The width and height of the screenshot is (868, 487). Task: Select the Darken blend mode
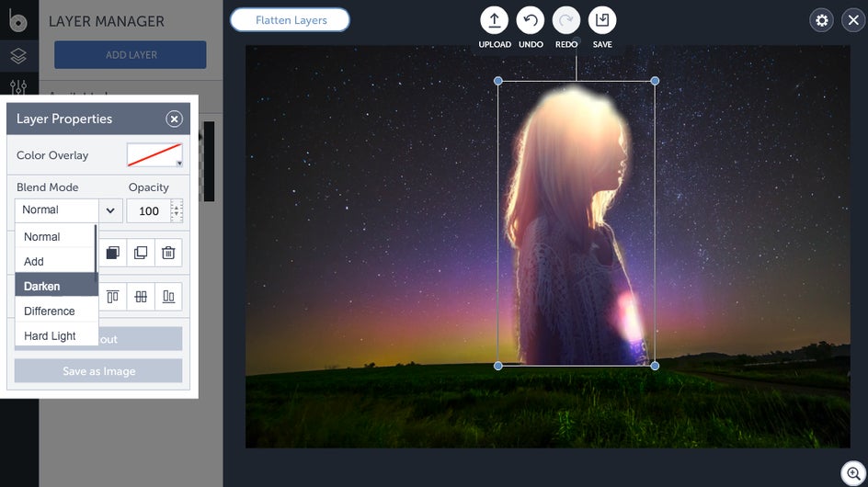tap(56, 286)
